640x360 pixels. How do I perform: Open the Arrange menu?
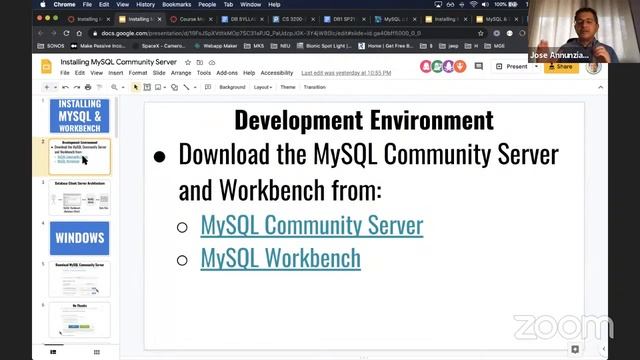coord(181,73)
